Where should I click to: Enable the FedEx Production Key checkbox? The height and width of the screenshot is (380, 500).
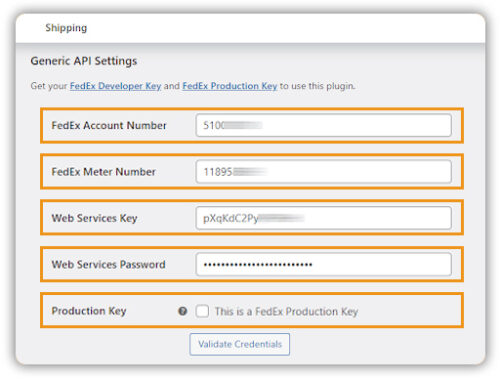point(202,311)
